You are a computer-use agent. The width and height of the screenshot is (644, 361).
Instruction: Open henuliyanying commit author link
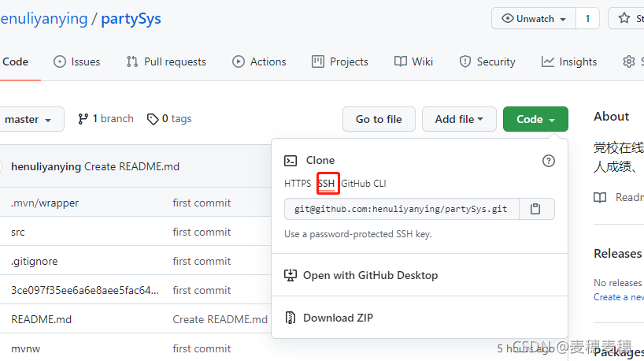(x=46, y=166)
